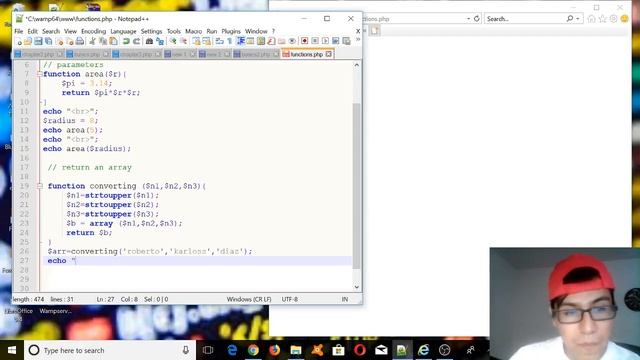Open the Edit menu
Image resolution: width=640 pixels, height=360 pixels.
point(33,31)
